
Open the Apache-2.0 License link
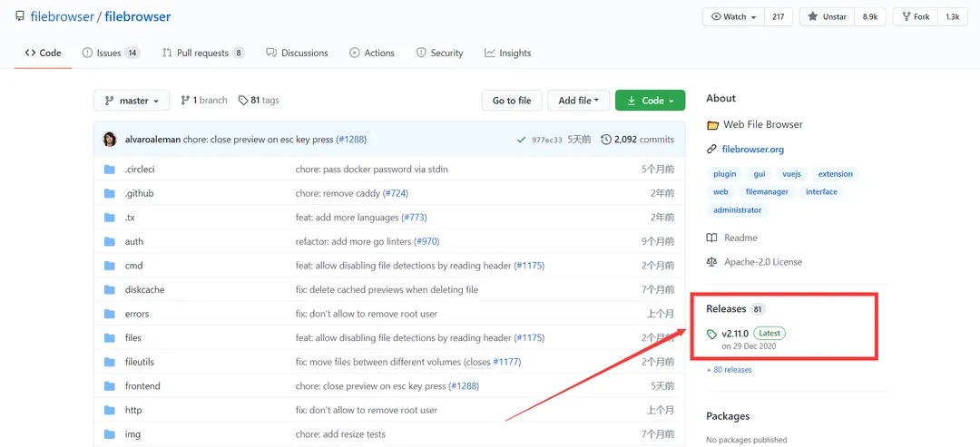(x=763, y=262)
